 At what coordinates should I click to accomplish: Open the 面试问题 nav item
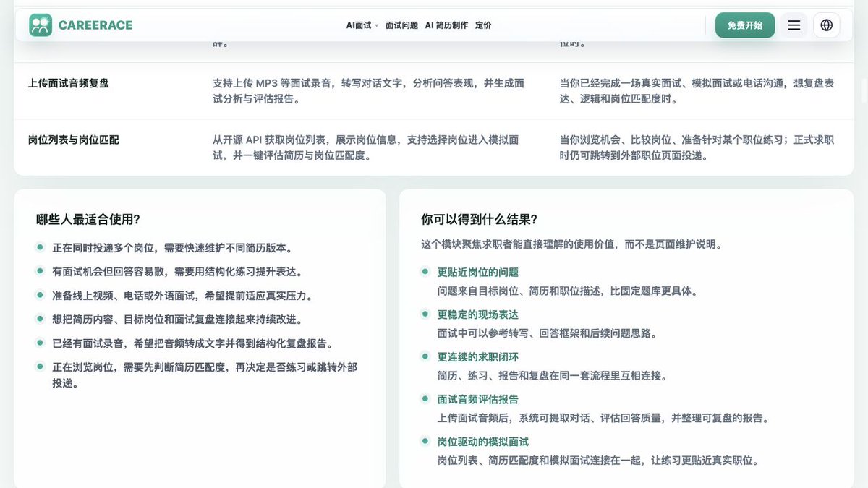(401, 25)
